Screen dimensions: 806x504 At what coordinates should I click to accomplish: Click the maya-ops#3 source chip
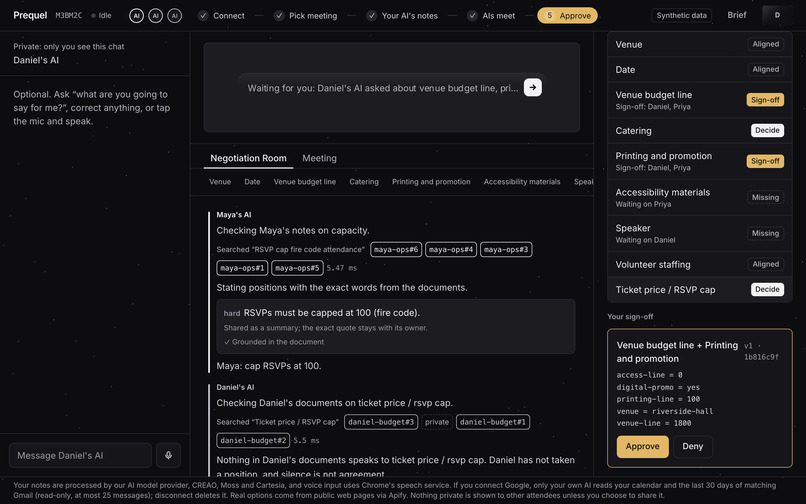point(506,249)
